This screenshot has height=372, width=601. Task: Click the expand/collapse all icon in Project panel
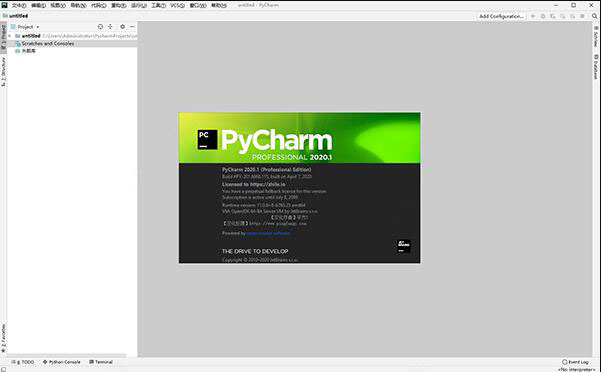[x=110, y=26]
